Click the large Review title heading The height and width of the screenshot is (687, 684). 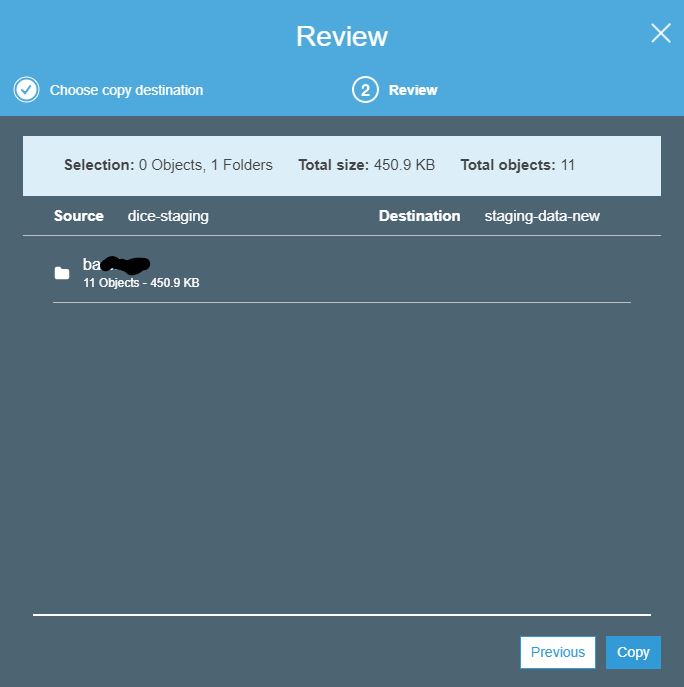click(x=342, y=36)
